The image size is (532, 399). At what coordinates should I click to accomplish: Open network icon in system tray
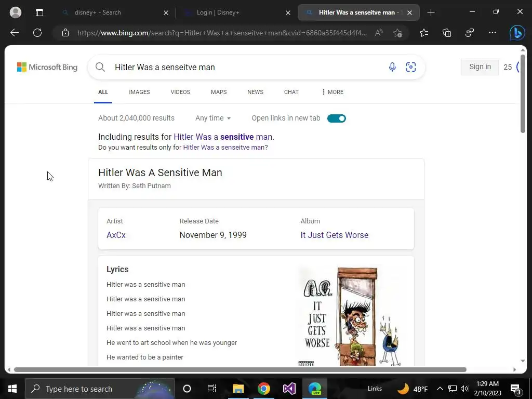point(453,389)
